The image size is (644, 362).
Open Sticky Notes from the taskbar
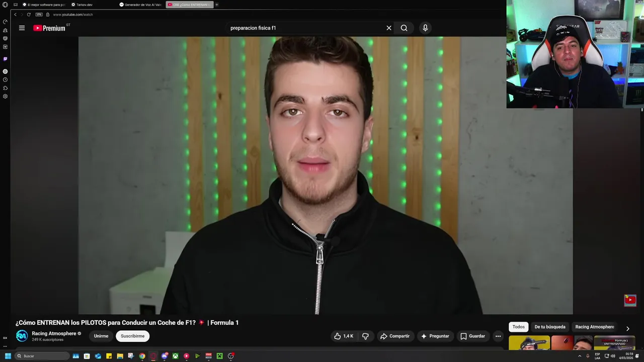109,356
